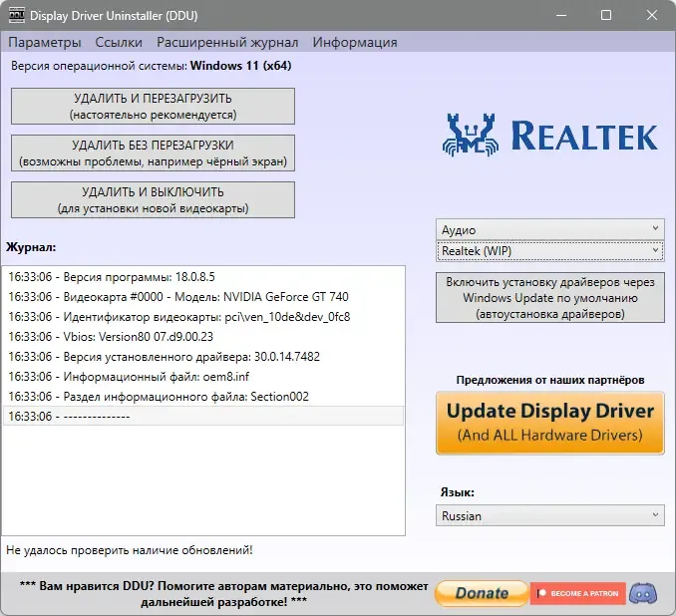The height and width of the screenshot is (616, 676).
Task: Click the yellow Donate button
Action: (482, 593)
